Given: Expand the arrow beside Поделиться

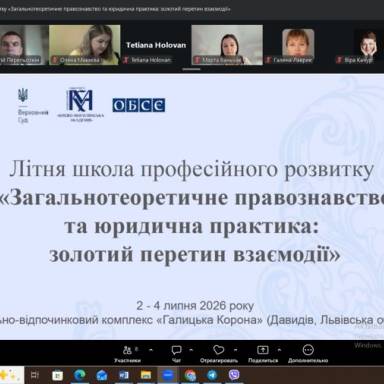Looking at the screenshot, I should coord(279,350).
